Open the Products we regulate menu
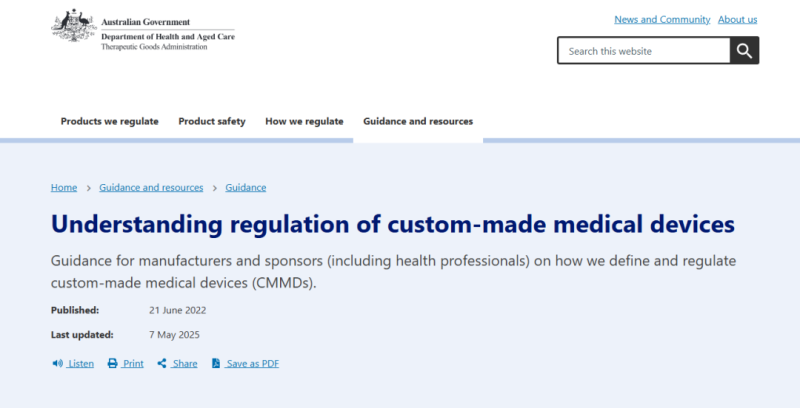The image size is (800, 408). tap(109, 122)
